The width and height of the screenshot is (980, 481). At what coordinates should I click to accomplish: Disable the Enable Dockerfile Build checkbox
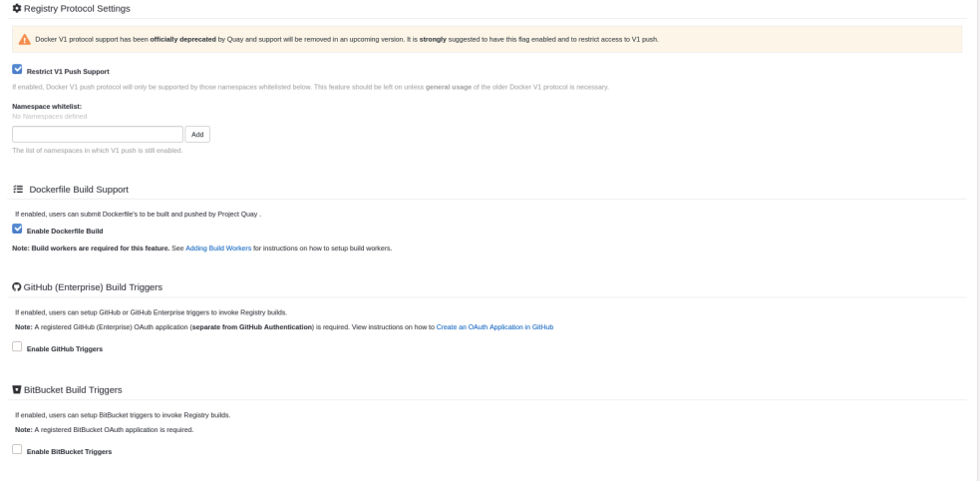[17, 230]
